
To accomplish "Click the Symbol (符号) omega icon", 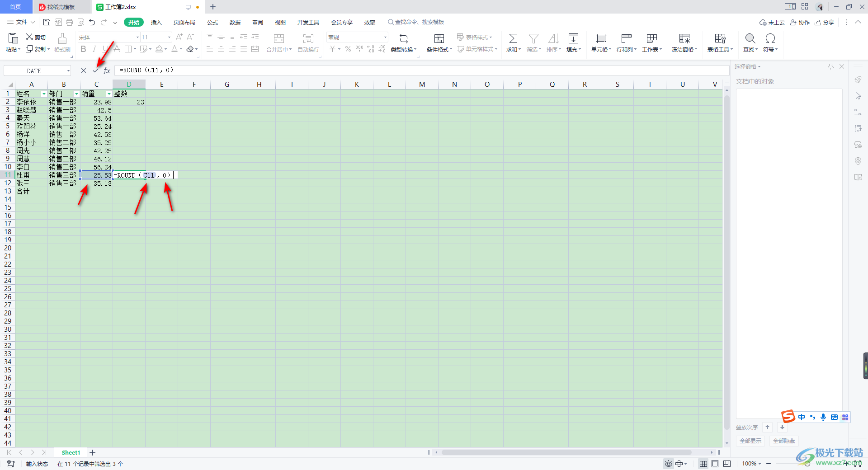I will pyautogui.click(x=770, y=38).
